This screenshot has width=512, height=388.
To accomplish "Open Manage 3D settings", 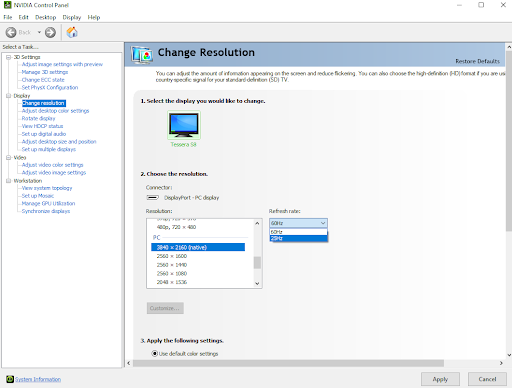I will click(45, 72).
